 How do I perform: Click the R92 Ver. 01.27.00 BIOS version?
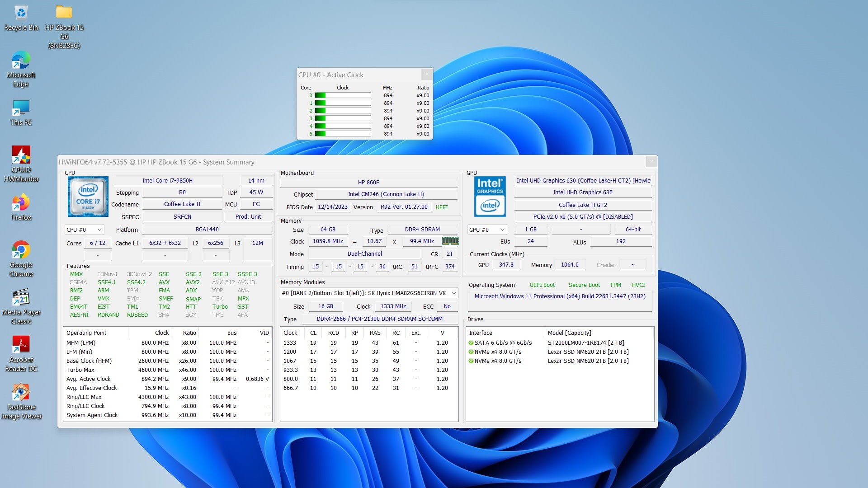404,207
